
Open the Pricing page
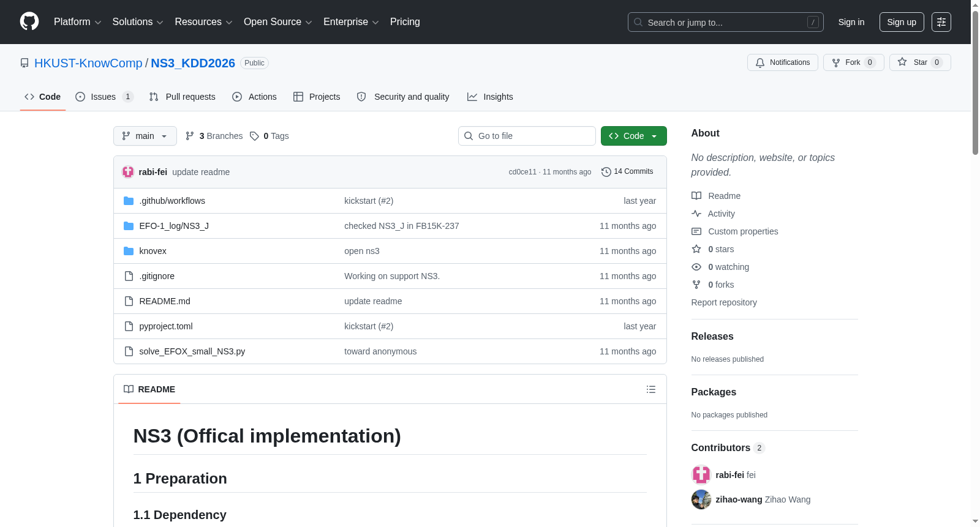click(x=405, y=22)
